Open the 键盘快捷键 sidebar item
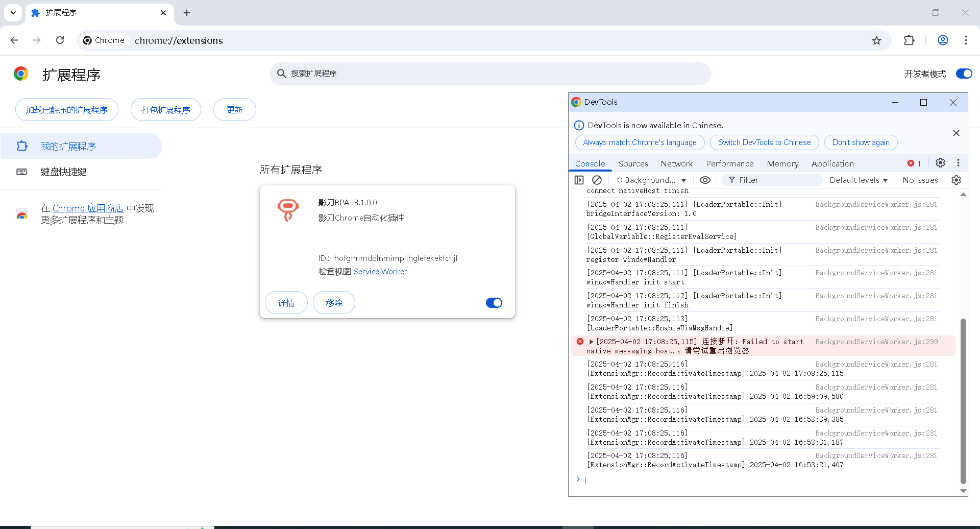 63,172
